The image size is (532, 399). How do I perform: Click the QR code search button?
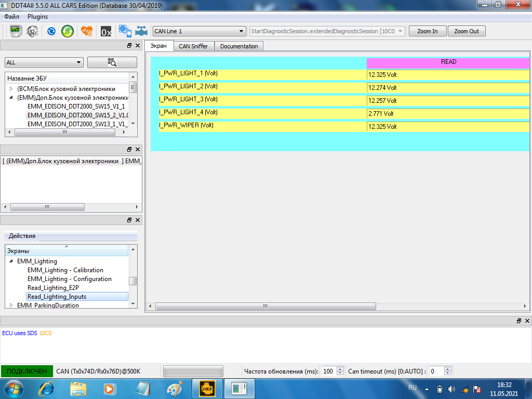point(112,62)
